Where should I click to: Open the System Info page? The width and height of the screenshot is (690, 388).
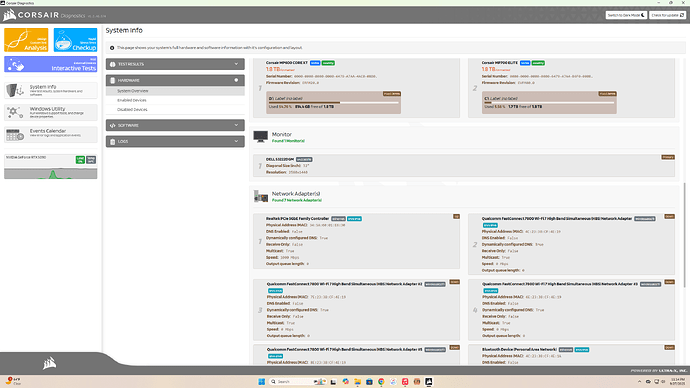51,90
